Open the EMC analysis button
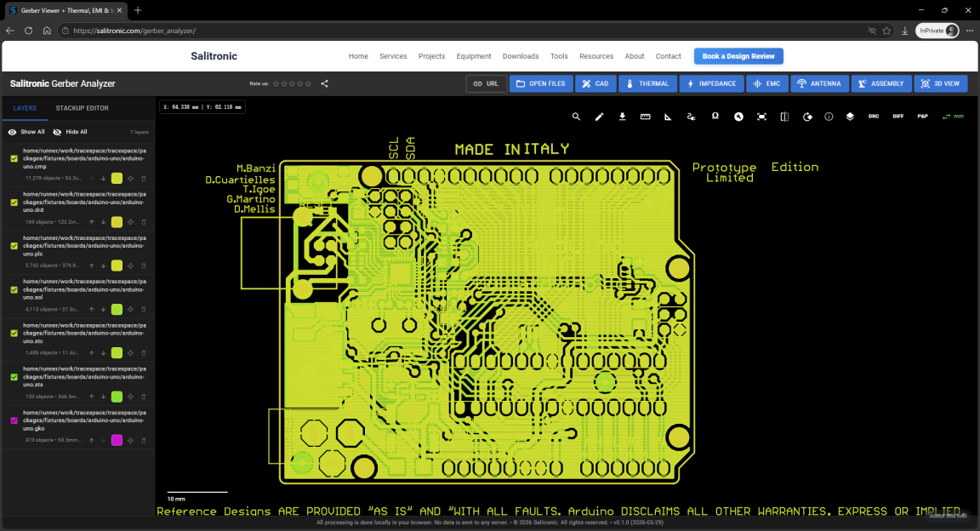This screenshot has height=531, width=980. click(x=766, y=83)
